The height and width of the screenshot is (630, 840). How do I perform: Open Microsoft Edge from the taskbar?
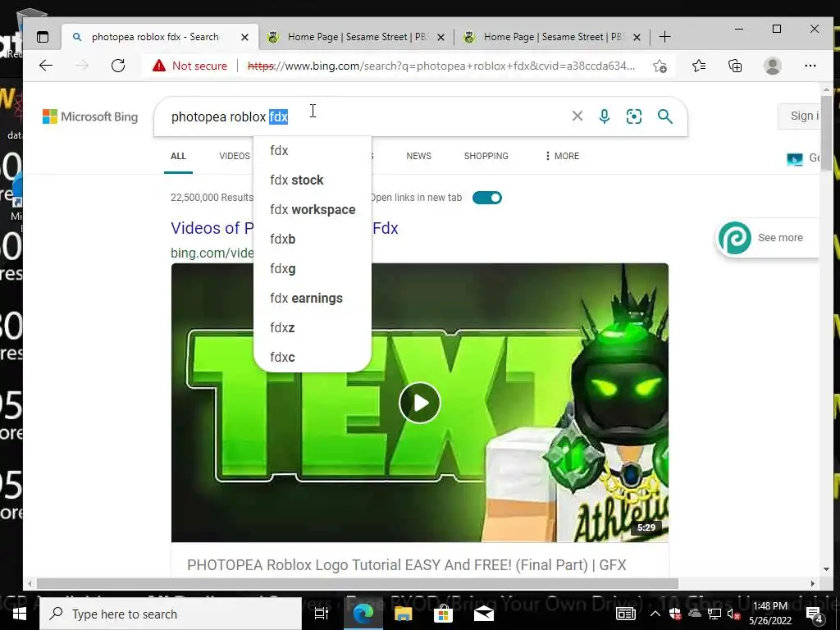tap(363, 614)
